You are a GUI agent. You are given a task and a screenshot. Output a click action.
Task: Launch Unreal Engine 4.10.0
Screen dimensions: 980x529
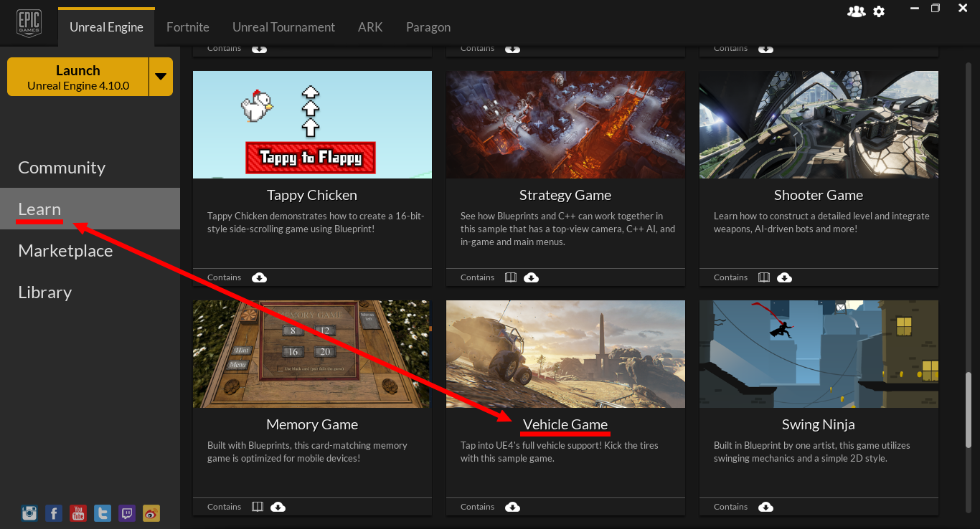click(x=78, y=77)
